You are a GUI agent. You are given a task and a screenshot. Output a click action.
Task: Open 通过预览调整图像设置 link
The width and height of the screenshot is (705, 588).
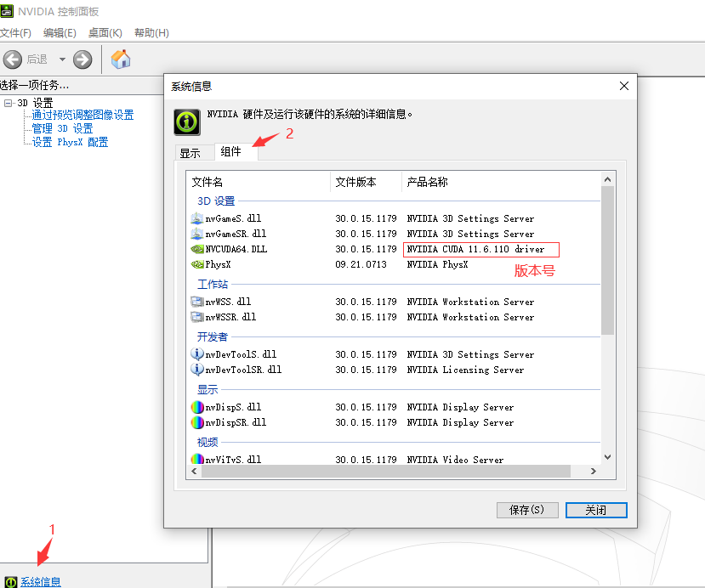coord(82,115)
